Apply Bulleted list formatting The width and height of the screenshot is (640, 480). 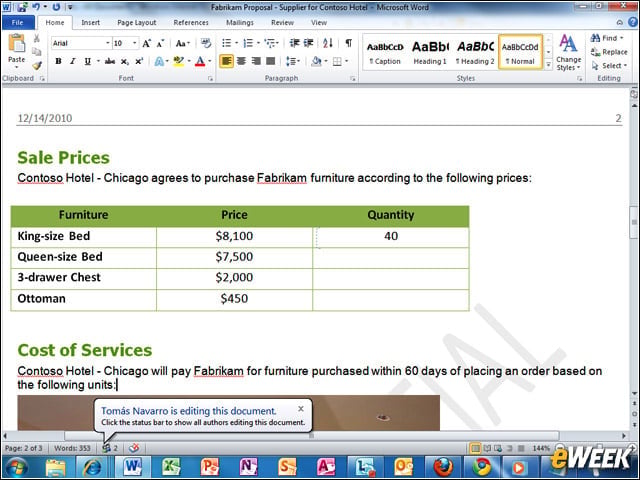[227, 43]
